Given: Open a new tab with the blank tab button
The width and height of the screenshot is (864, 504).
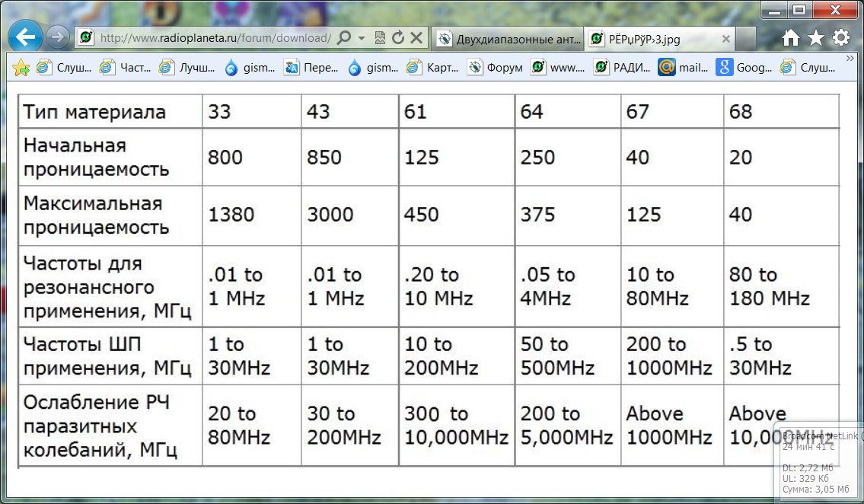Looking at the screenshot, I should (x=746, y=39).
